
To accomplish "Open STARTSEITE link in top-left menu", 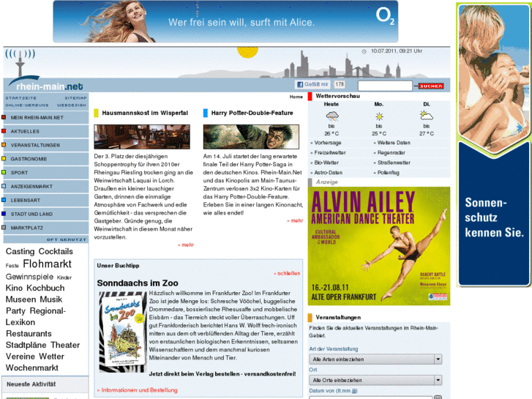I will (20, 98).
